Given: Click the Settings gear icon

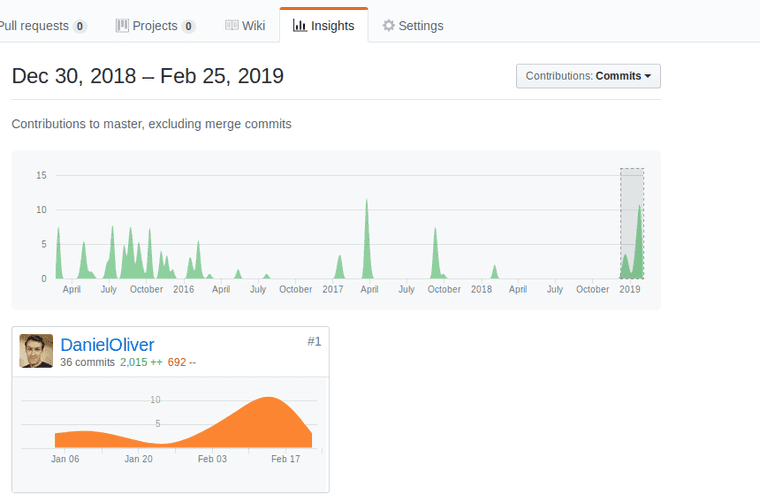Looking at the screenshot, I should point(388,25).
